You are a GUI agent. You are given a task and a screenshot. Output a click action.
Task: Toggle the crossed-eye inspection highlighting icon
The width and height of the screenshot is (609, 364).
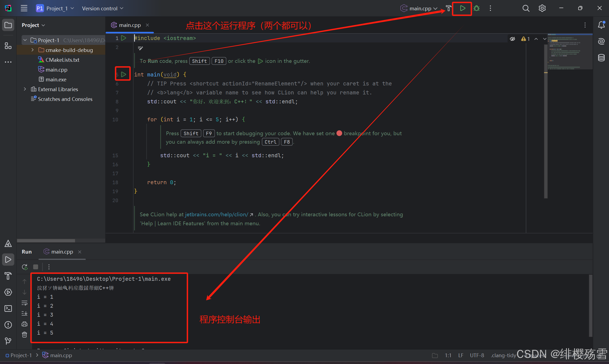[512, 39]
